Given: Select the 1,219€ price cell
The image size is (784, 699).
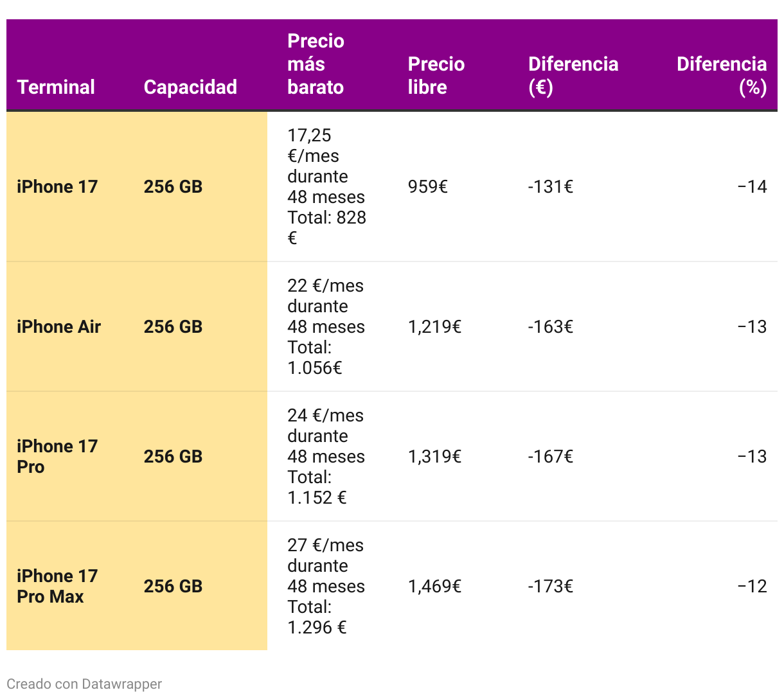Looking at the screenshot, I should [434, 326].
